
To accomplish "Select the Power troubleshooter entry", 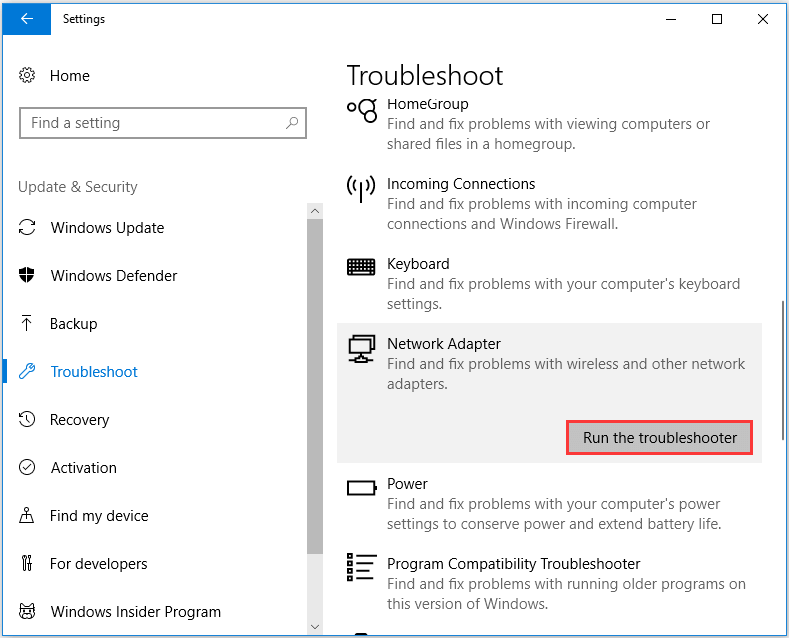I will tap(549, 503).
